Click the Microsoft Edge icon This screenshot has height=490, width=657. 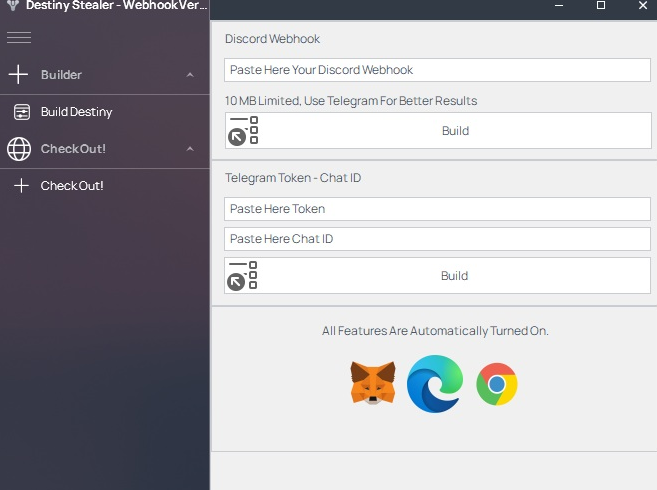(435, 384)
